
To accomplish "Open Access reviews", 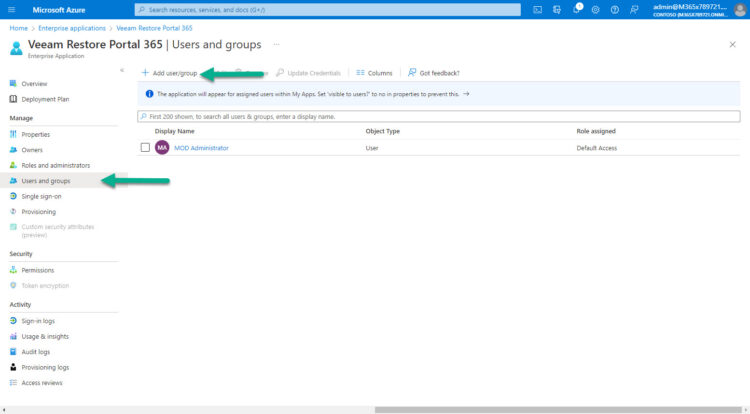I will pos(42,382).
